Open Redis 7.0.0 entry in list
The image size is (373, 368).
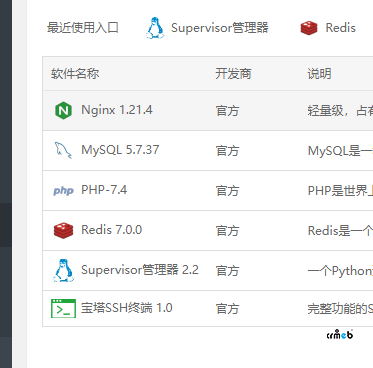[x=112, y=230]
